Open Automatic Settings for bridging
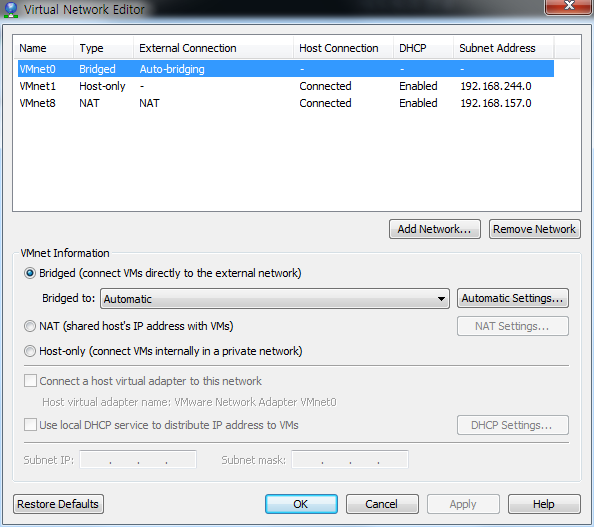The height and width of the screenshot is (527, 594). (x=513, y=298)
